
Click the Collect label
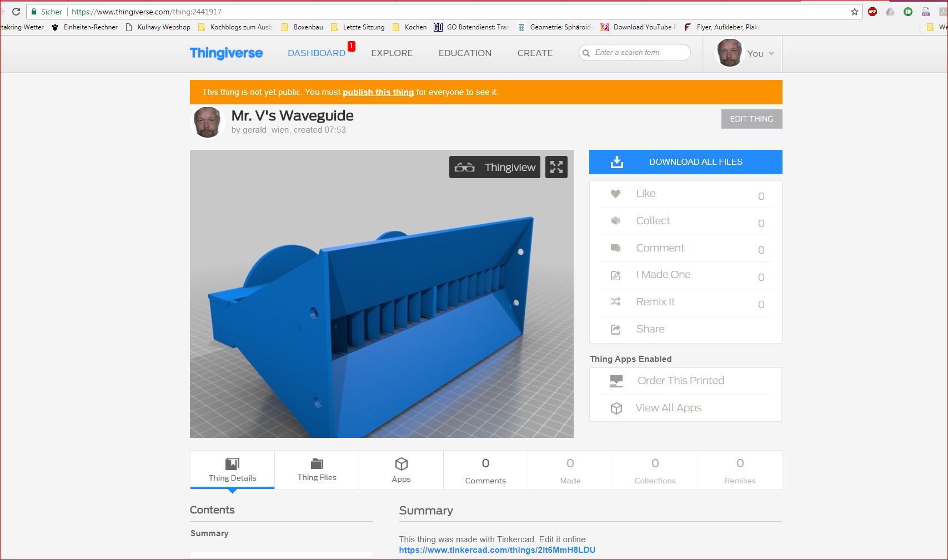[x=653, y=221]
